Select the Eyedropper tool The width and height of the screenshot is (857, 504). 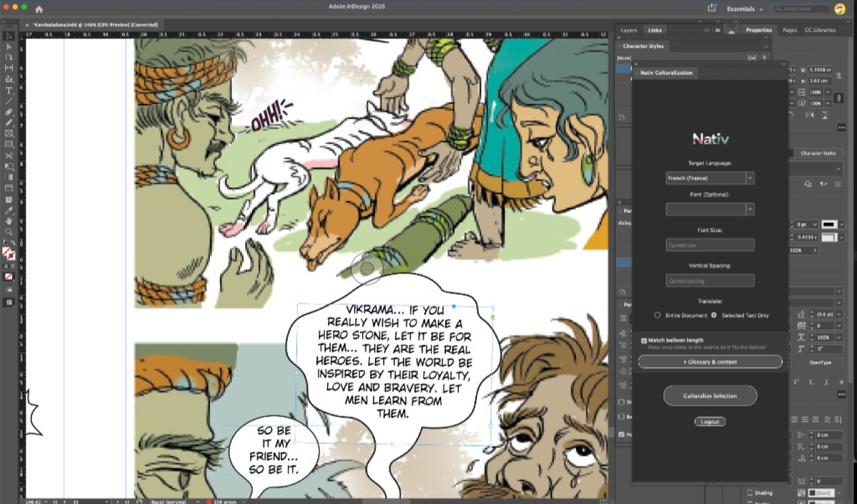[x=9, y=210]
